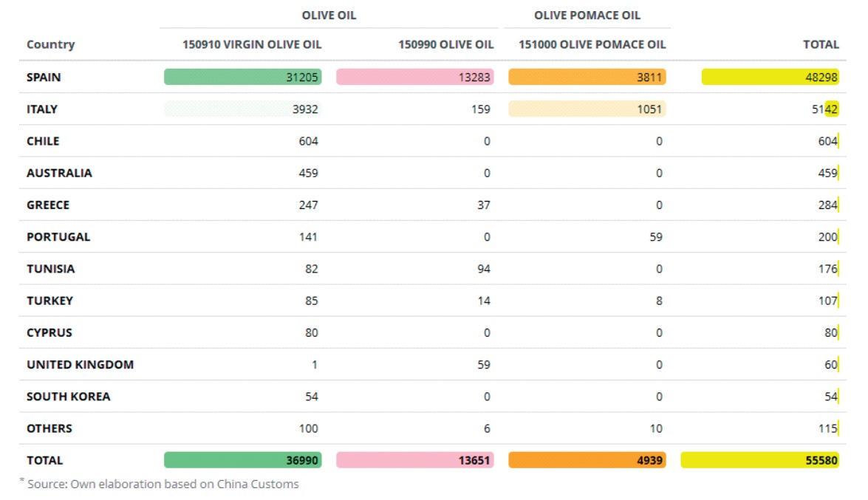The image size is (868, 500).
Task: Click Tunisia's olive oil value 94
Action: click(483, 269)
